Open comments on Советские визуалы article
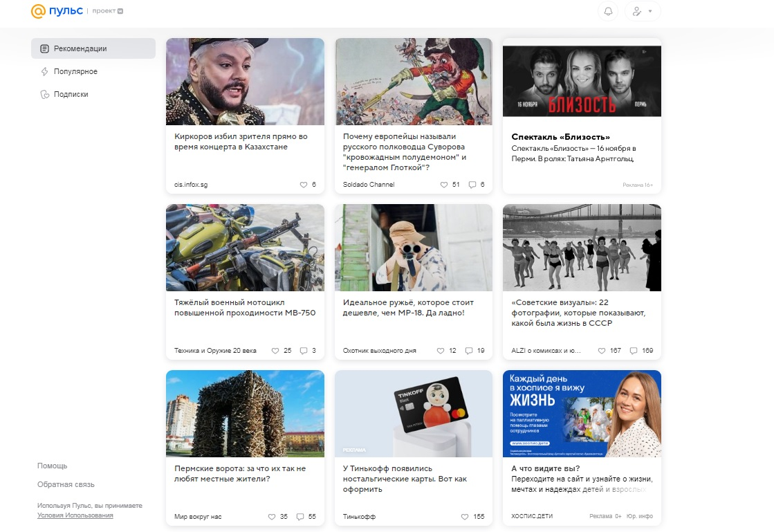This screenshot has width=774, height=532. point(634,350)
